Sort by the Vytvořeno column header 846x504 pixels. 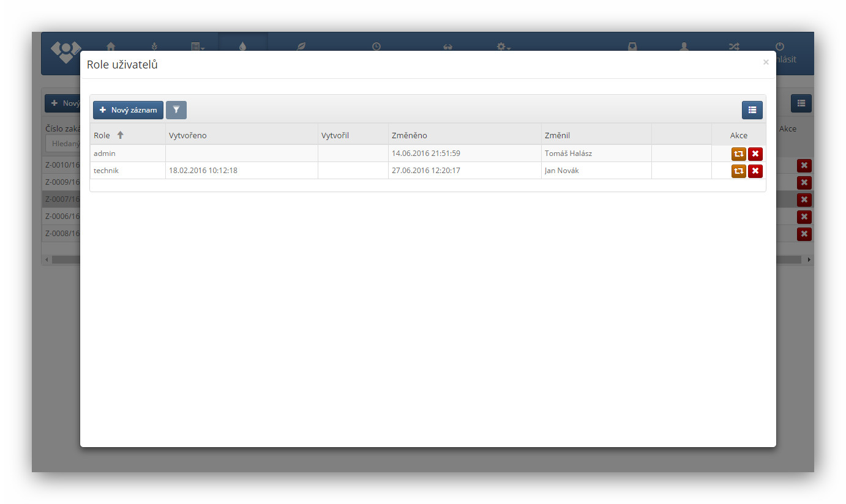(188, 135)
